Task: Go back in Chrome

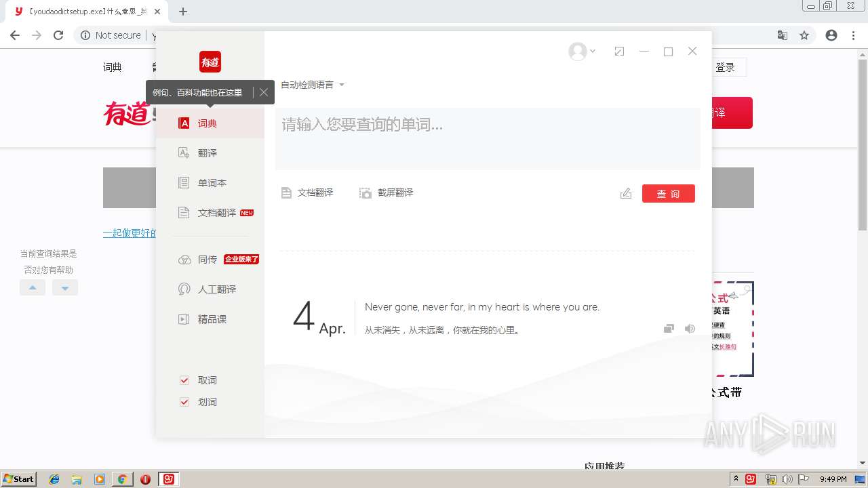Action: (15, 35)
